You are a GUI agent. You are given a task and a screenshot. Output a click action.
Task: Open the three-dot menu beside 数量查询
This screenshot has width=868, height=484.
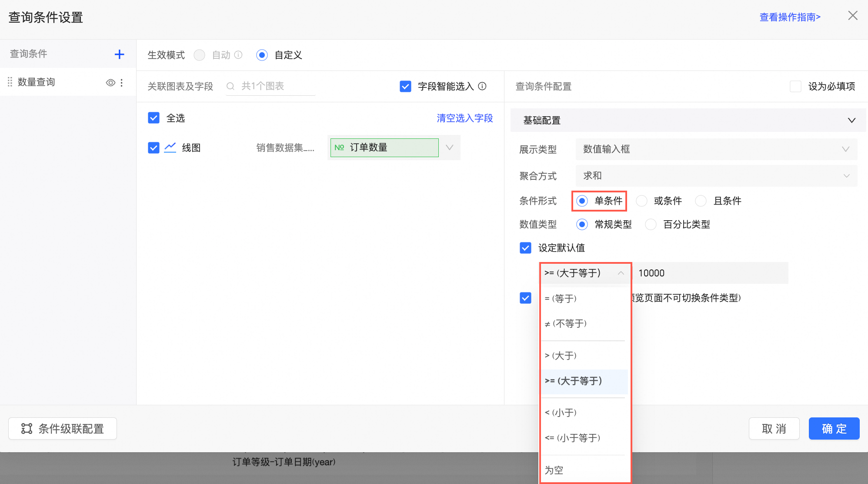click(x=122, y=83)
